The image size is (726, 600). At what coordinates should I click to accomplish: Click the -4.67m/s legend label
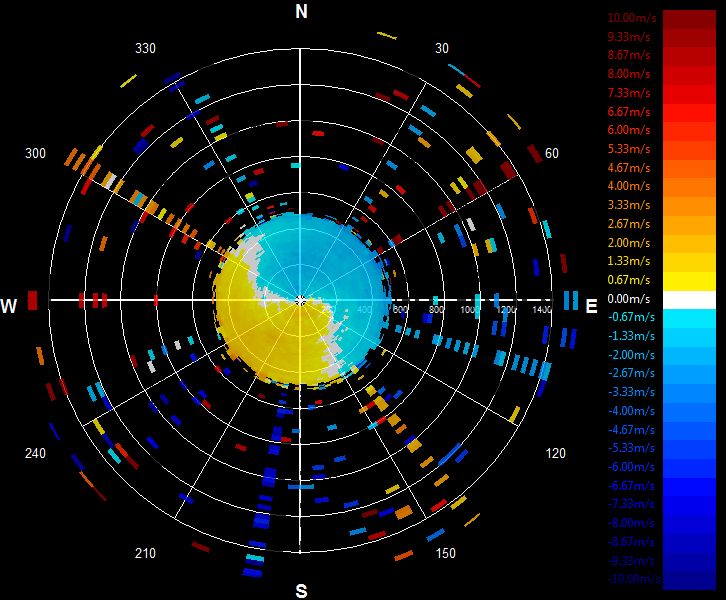[x=631, y=430]
